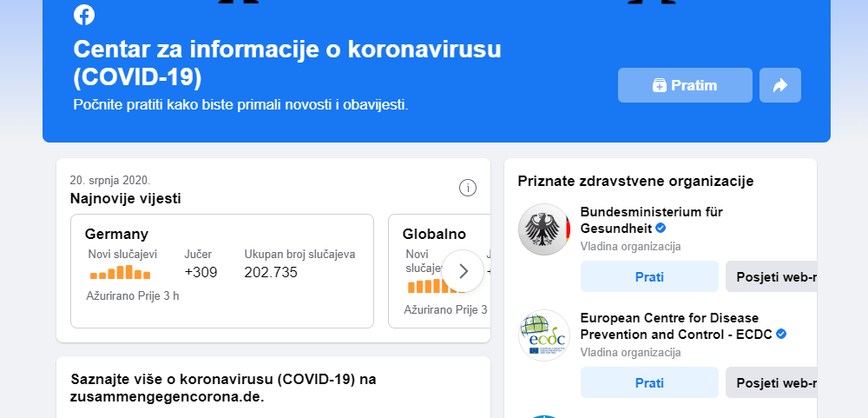Click Centar za informacije o koronavirusu title
This screenshot has height=418, width=868.
click(287, 63)
